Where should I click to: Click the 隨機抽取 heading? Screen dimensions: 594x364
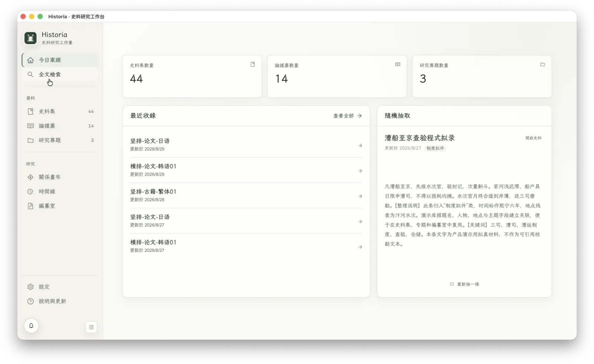[x=397, y=116]
